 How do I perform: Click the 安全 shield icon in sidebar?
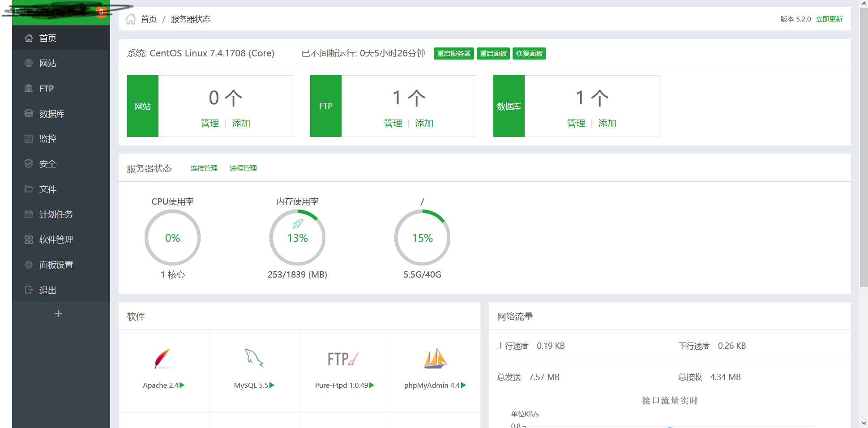pyautogui.click(x=29, y=164)
